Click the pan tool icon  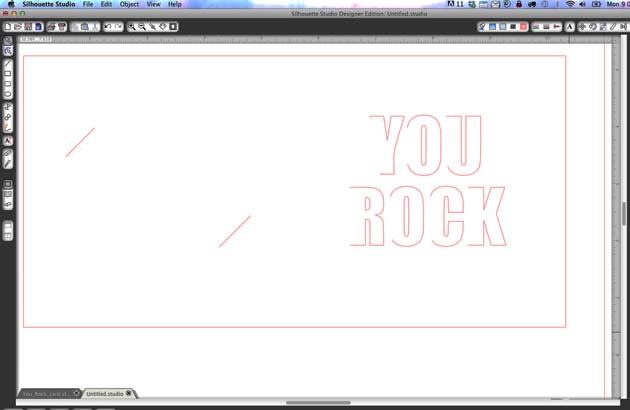click(x=163, y=27)
